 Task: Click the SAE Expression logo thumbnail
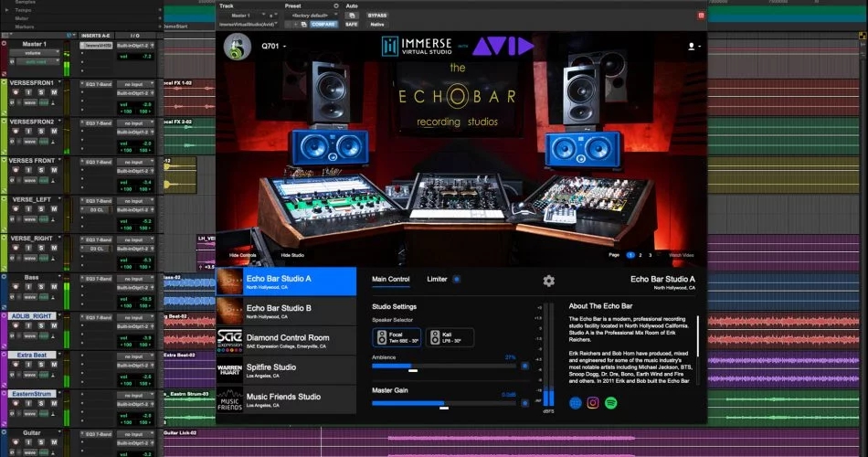[229, 341]
